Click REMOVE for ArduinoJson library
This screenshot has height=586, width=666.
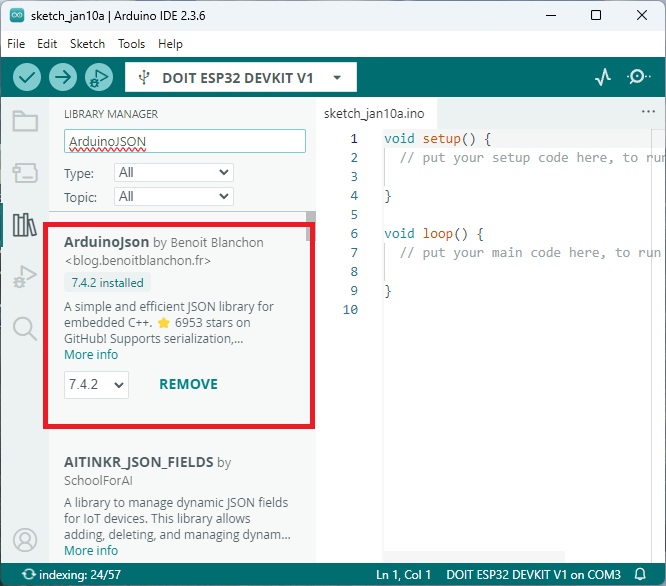[x=188, y=384]
